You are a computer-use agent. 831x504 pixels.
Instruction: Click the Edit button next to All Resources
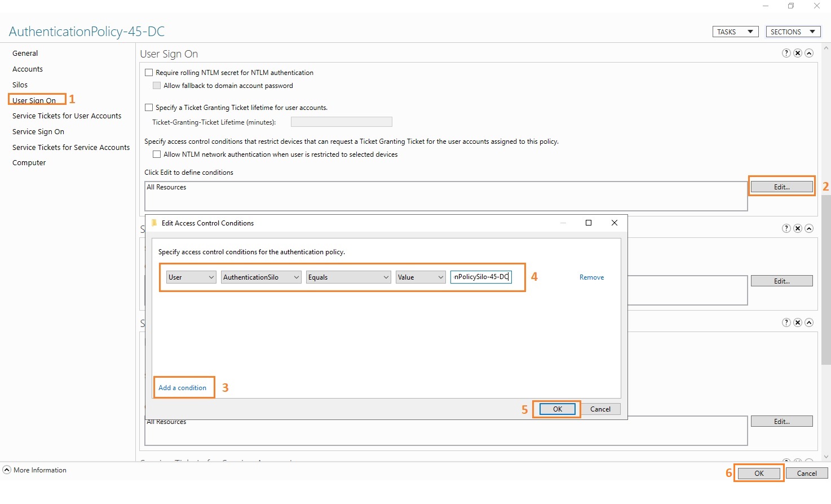tap(781, 186)
